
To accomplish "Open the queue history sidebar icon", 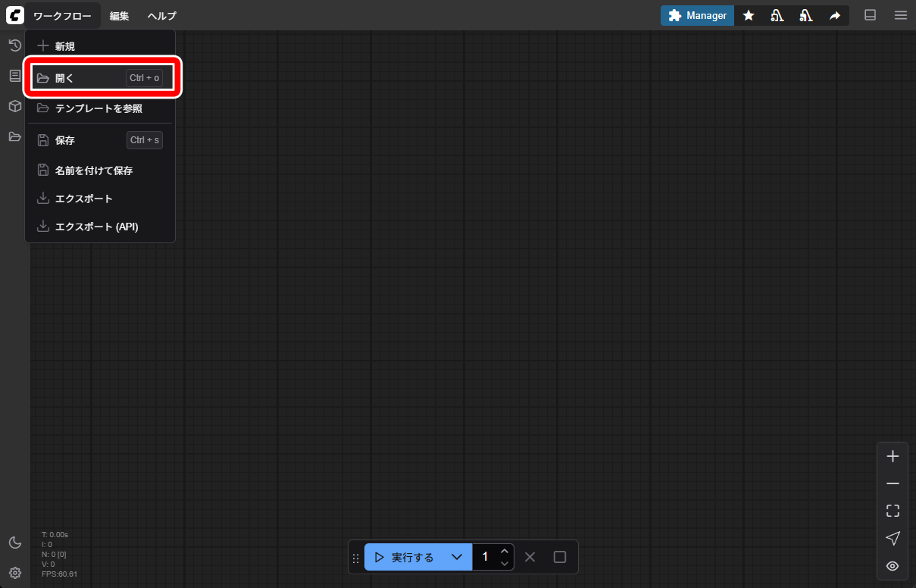I will coord(14,45).
